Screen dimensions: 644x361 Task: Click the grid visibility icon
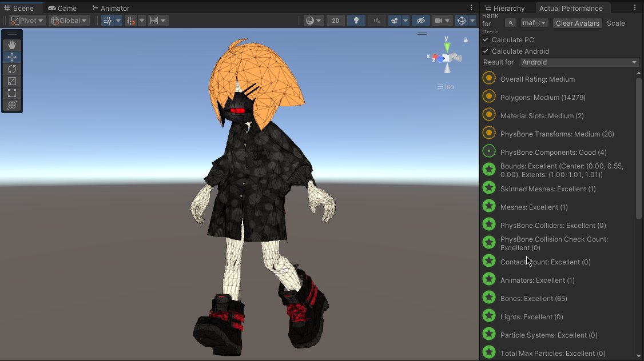[x=108, y=21]
